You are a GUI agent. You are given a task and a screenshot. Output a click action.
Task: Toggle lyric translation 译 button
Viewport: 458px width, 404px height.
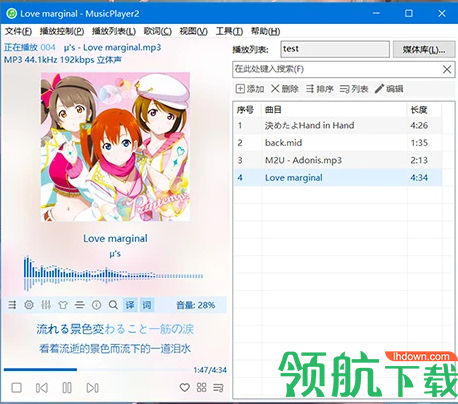click(130, 305)
